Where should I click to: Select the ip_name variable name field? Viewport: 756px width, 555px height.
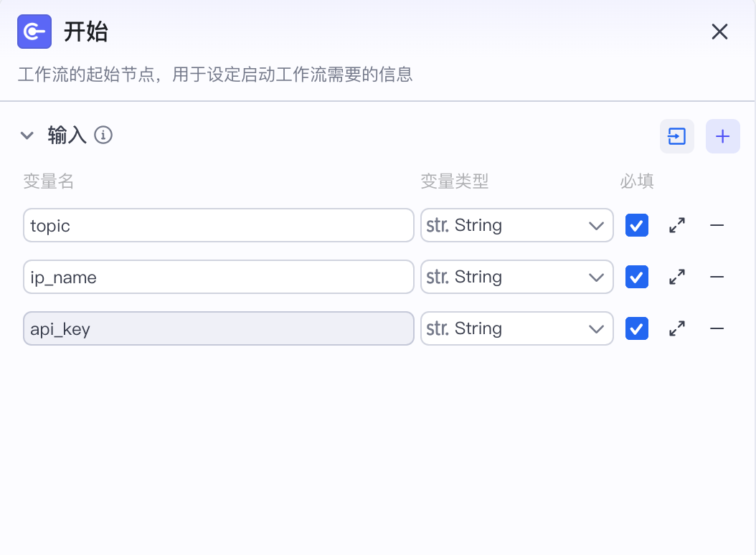tap(218, 277)
